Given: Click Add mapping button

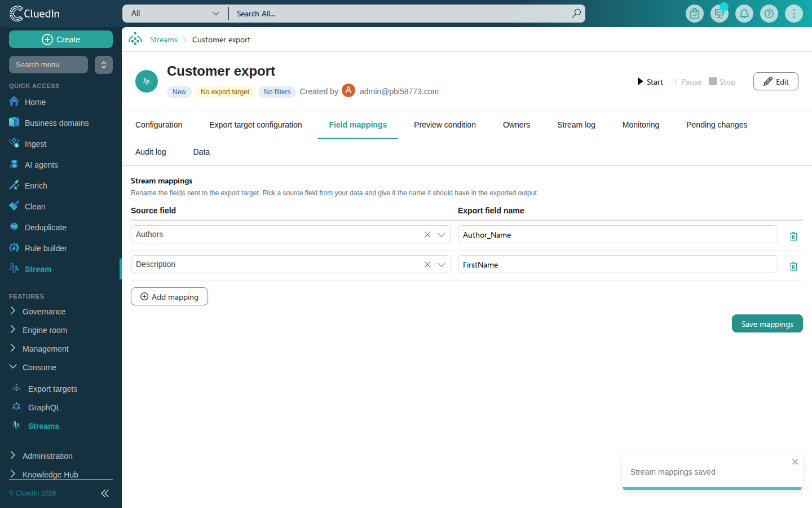Looking at the screenshot, I should pyautogui.click(x=169, y=296).
